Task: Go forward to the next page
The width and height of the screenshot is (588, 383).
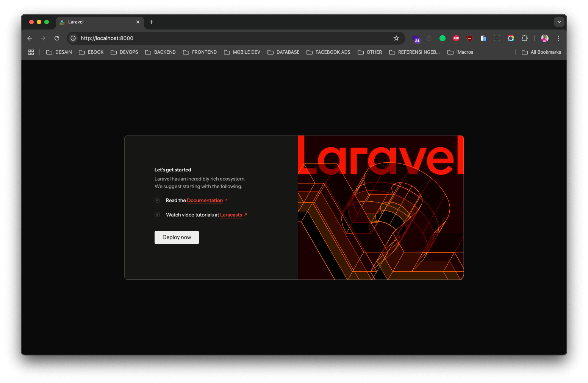Action: [x=43, y=38]
